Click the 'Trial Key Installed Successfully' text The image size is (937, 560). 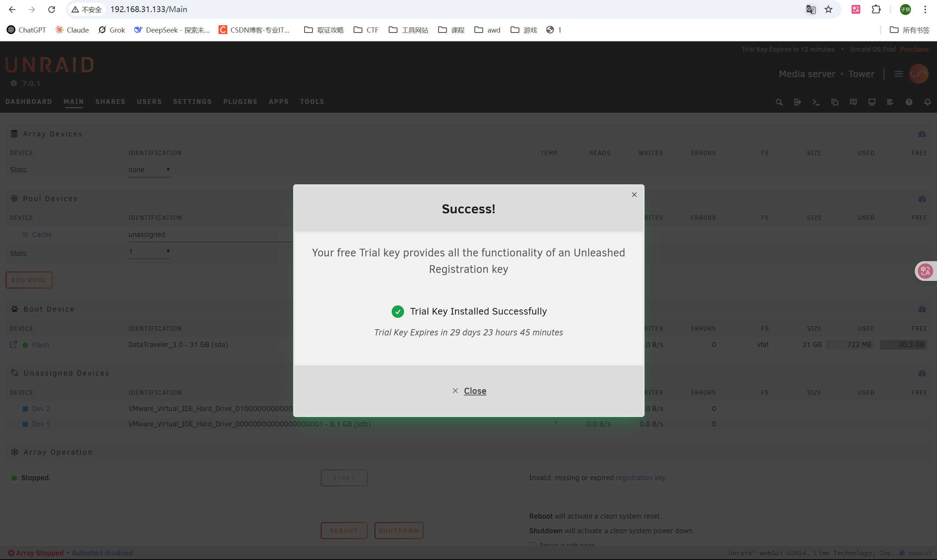[478, 311]
